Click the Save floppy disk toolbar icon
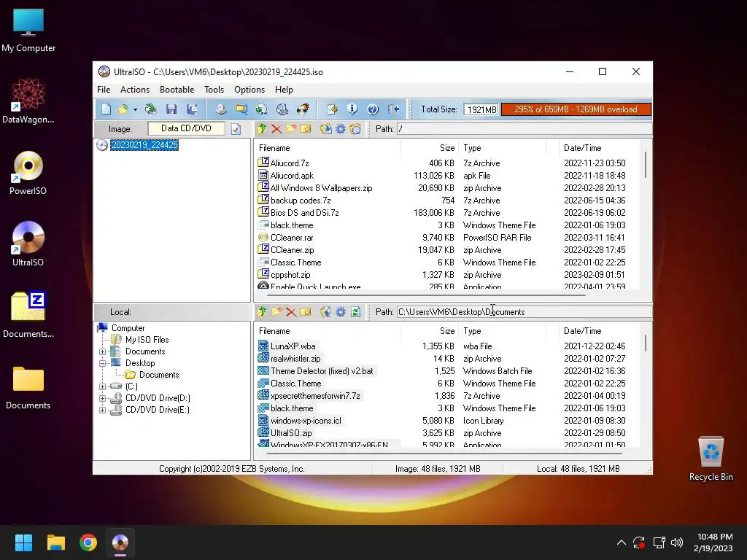 [171, 109]
